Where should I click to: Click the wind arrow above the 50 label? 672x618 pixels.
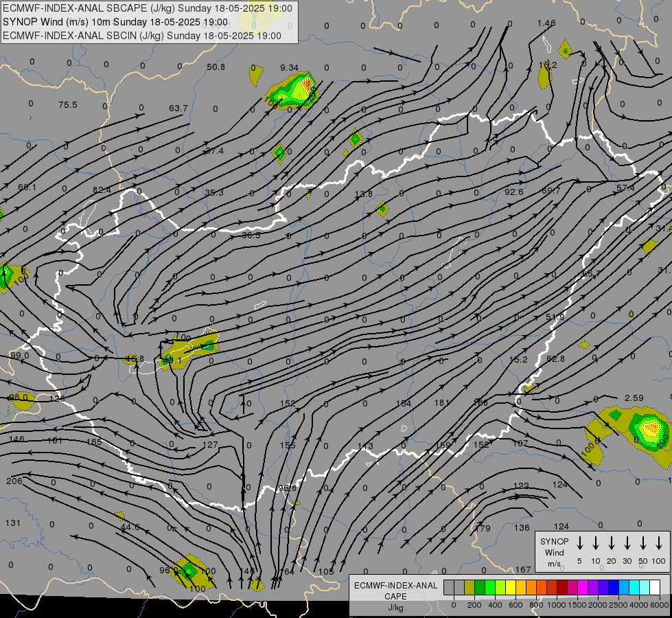click(643, 542)
